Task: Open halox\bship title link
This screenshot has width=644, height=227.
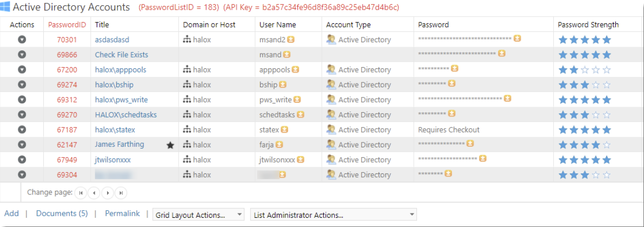Action: (114, 85)
